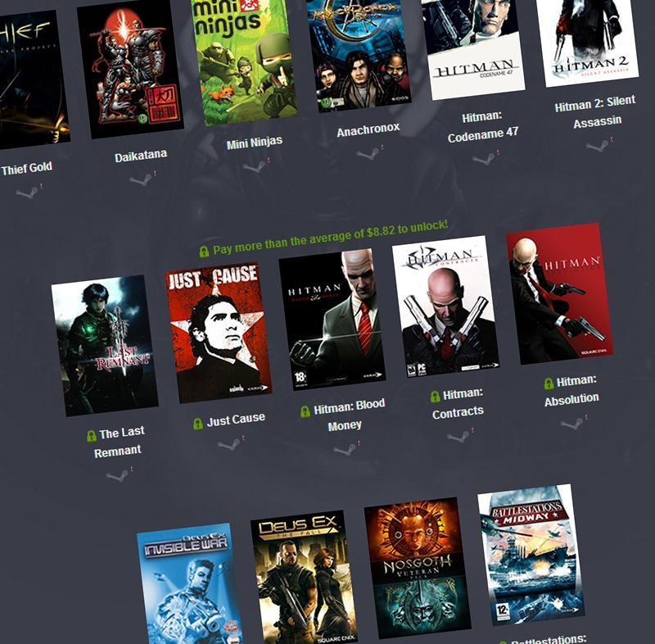Select the "Hitman: Codename 47" title
The height and width of the screenshot is (644, 655).
pyautogui.click(x=482, y=126)
